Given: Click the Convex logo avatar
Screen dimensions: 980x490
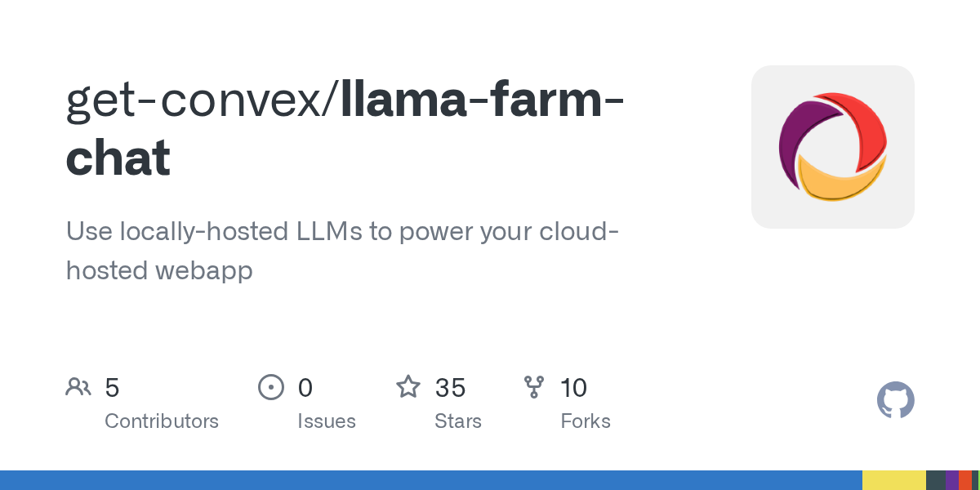Looking at the screenshot, I should (x=832, y=147).
